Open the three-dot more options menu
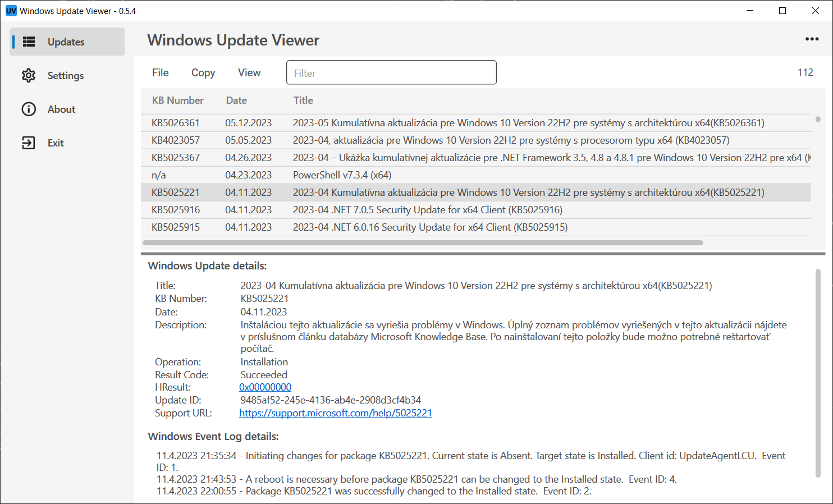This screenshot has height=504, width=833. pos(812,39)
